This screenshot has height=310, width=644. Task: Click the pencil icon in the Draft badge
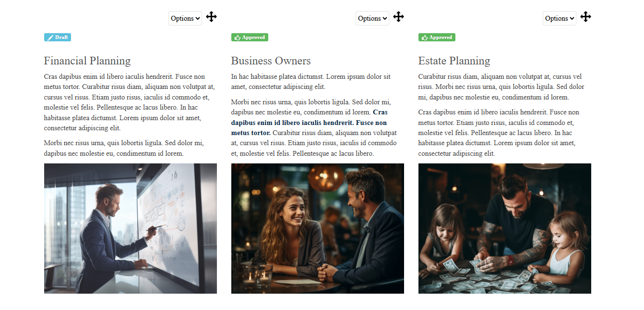point(50,37)
